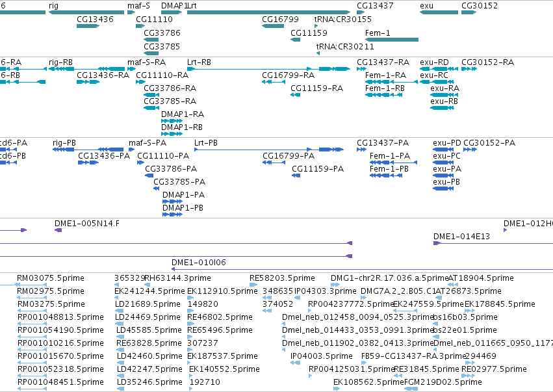553x392 pixels.
Task: Select the RH63144.3prime EST
Action: pos(148,285)
